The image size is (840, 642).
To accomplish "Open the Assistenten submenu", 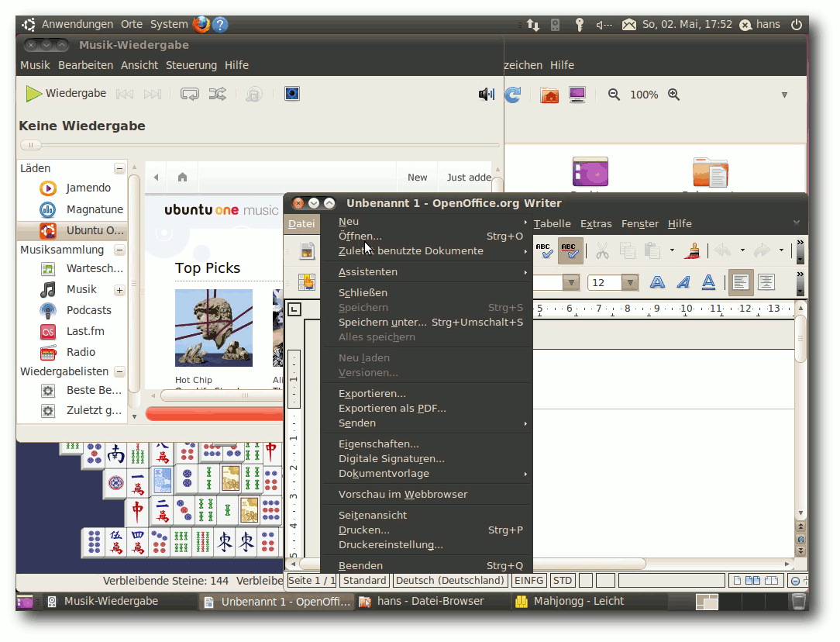I will 426,272.
